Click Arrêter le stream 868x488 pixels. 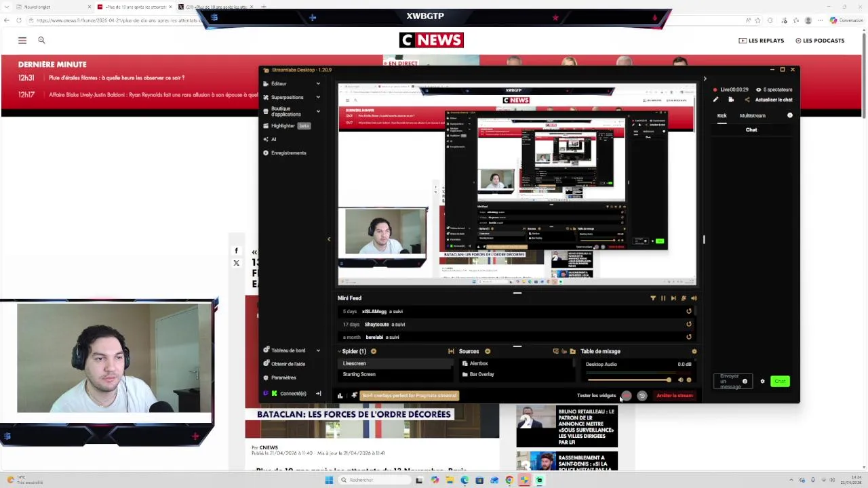[675, 395]
